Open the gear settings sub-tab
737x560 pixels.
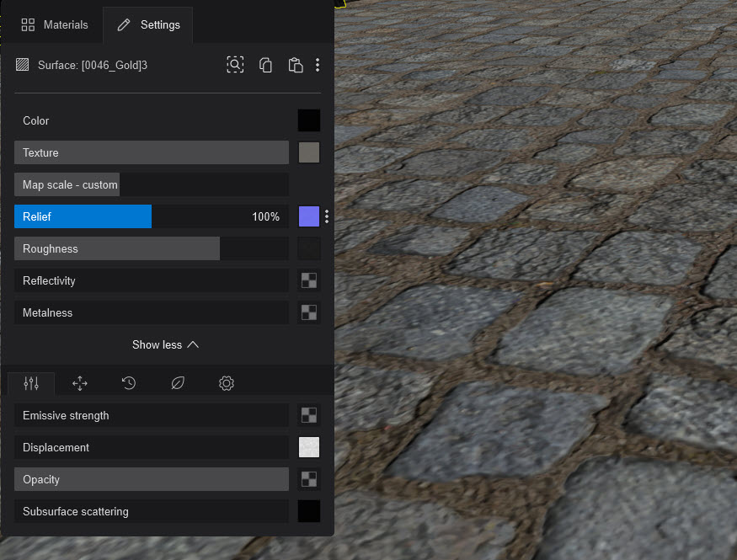pyautogui.click(x=227, y=384)
